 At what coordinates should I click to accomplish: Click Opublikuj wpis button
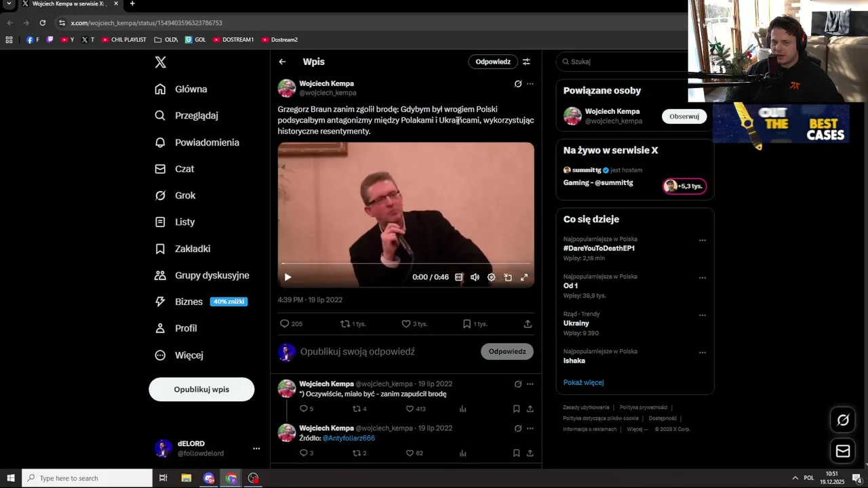pyautogui.click(x=201, y=390)
